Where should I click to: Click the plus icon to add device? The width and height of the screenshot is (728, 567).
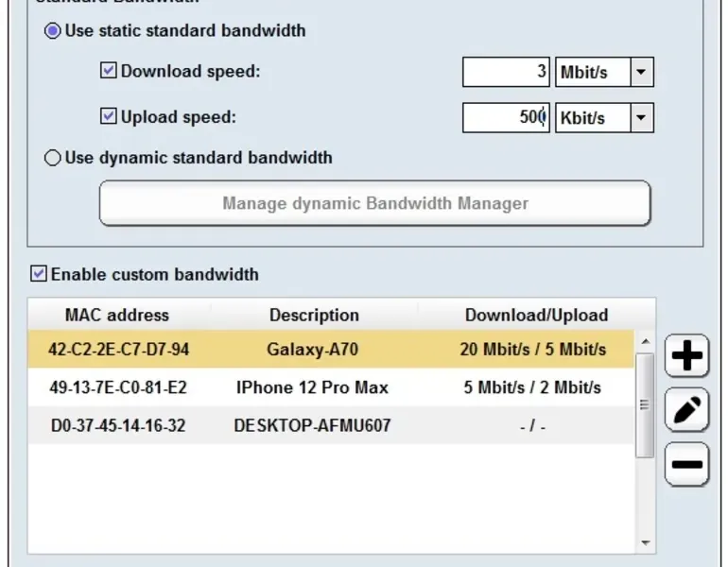click(x=686, y=356)
